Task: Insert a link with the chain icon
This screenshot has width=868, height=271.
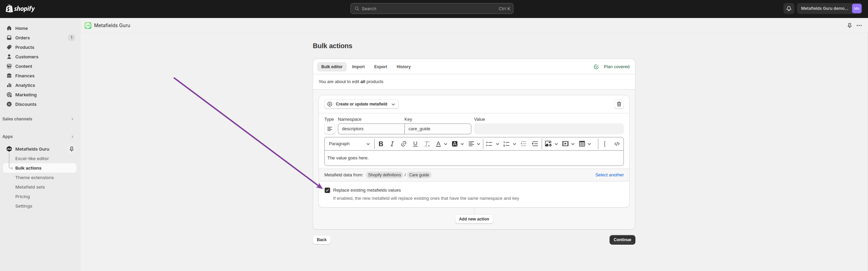Action: pyautogui.click(x=403, y=144)
